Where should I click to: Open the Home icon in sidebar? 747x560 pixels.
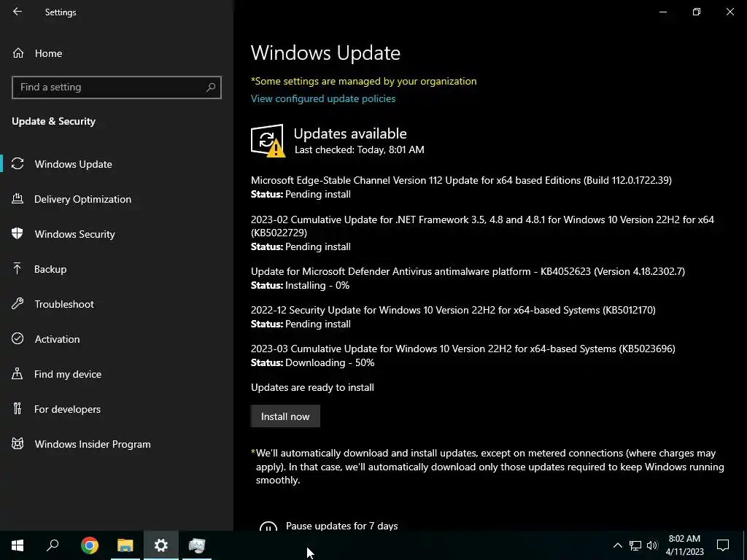point(18,53)
